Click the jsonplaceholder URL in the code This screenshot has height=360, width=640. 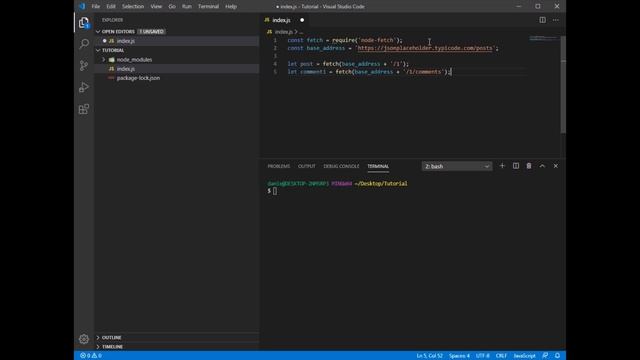pyautogui.click(x=425, y=48)
